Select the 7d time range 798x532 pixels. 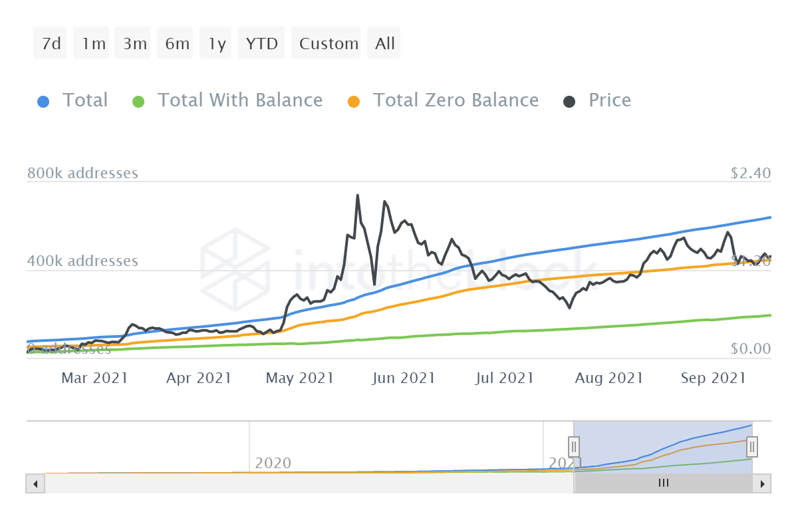point(51,44)
